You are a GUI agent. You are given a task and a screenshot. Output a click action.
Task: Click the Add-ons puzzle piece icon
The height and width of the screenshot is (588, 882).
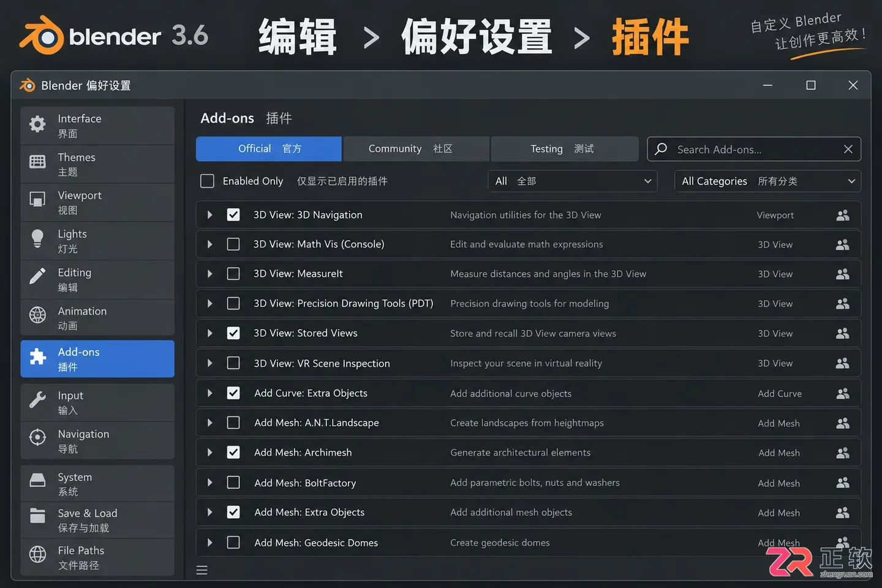pyautogui.click(x=37, y=356)
